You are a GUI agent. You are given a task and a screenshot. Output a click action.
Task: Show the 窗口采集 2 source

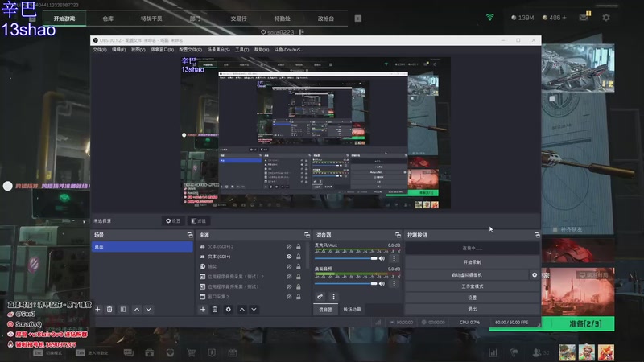pos(289,296)
